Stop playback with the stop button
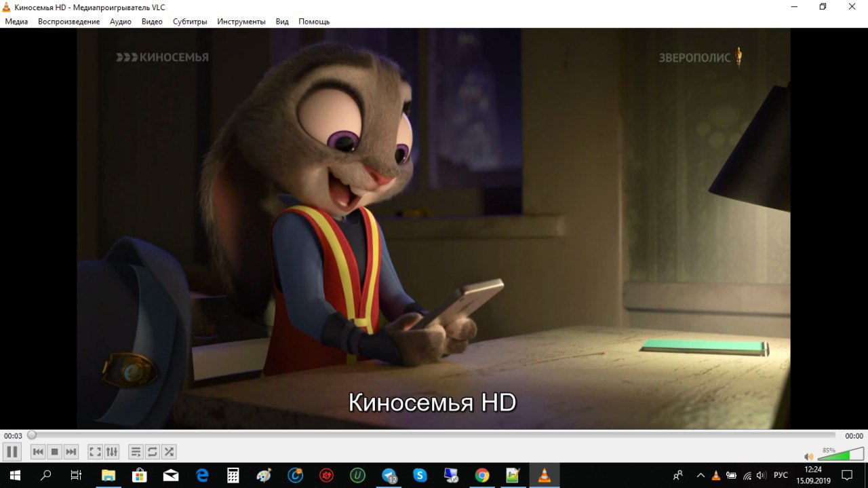 pyautogui.click(x=55, y=451)
